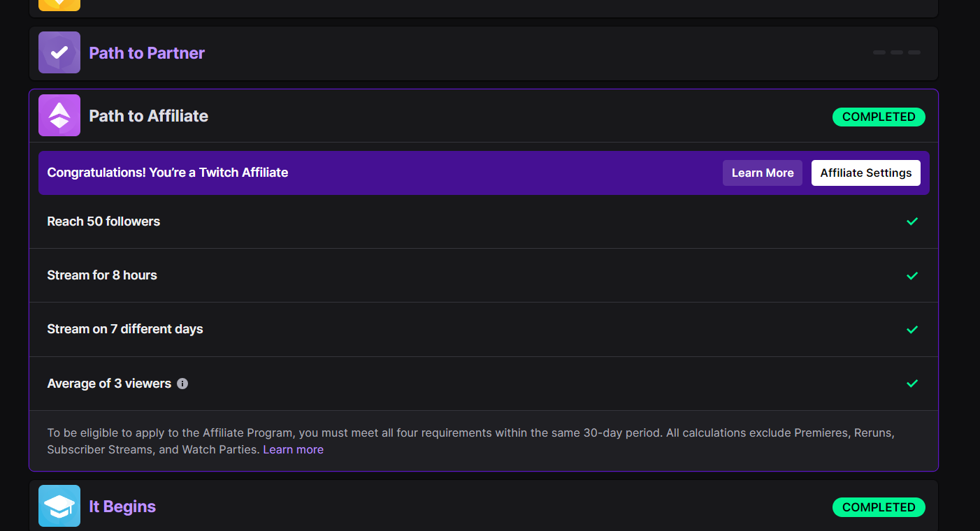This screenshot has height=531, width=980.
Task: Click the Path to Partner progress dots
Action: pos(896,52)
